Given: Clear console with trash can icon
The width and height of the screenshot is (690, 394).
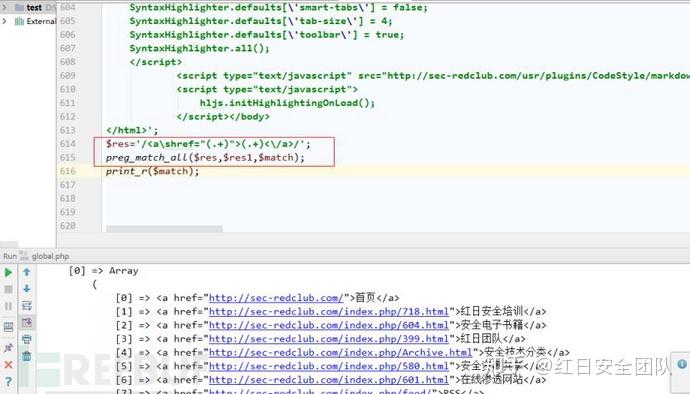Looking at the screenshot, I should pyautogui.click(x=26, y=356).
